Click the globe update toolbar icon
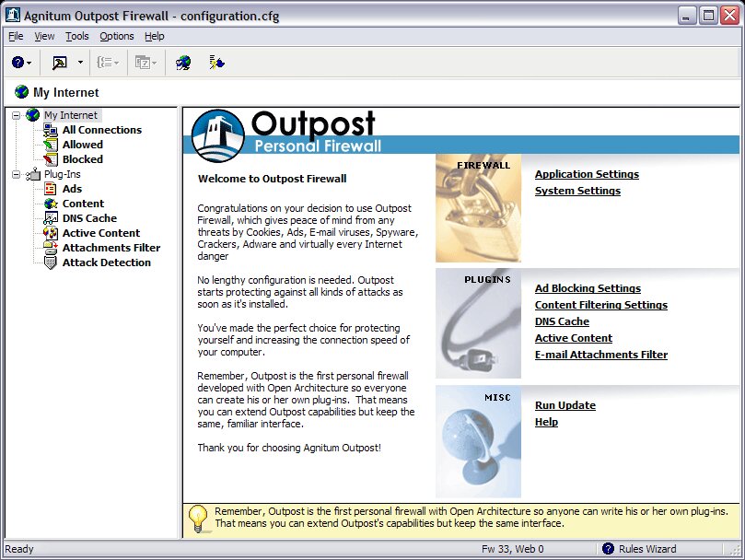This screenshot has width=745, height=560. click(x=183, y=63)
